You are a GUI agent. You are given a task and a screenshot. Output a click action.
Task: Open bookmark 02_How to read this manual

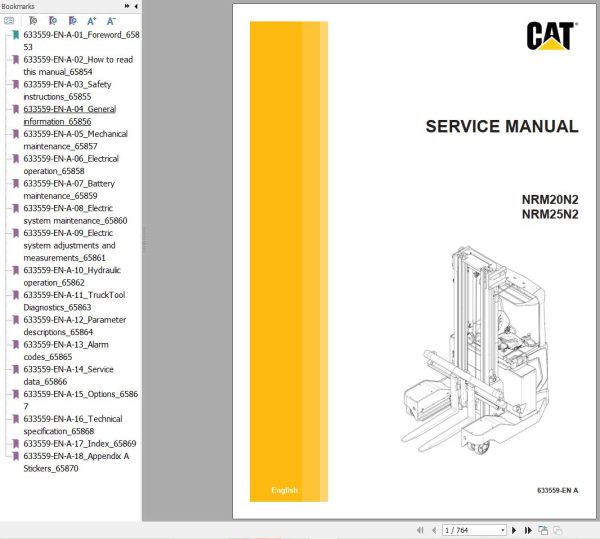[x=78, y=66]
